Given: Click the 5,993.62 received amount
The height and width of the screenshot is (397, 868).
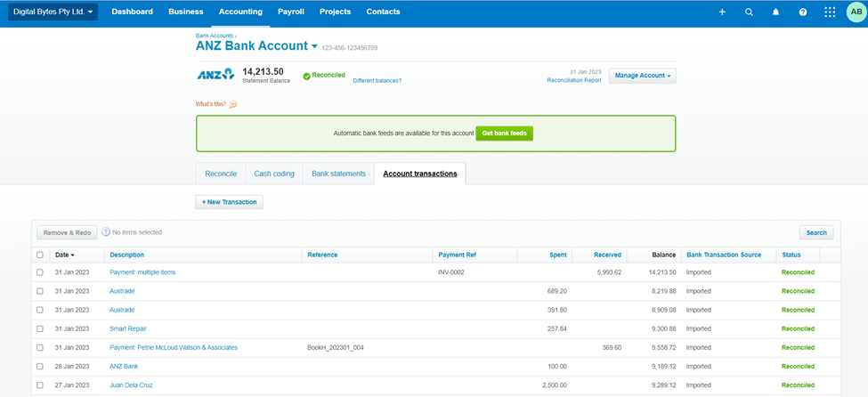Looking at the screenshot, I should 608,272.
